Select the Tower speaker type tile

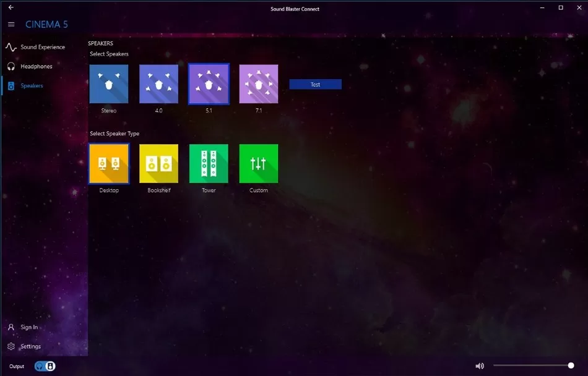pos(209,164)
